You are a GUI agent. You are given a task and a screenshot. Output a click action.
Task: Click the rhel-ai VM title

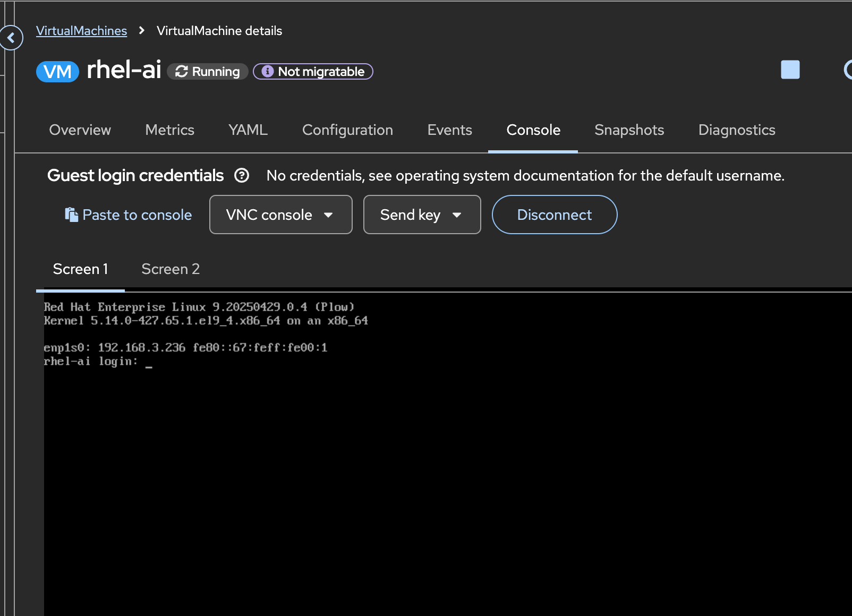[x=124, y=70]
